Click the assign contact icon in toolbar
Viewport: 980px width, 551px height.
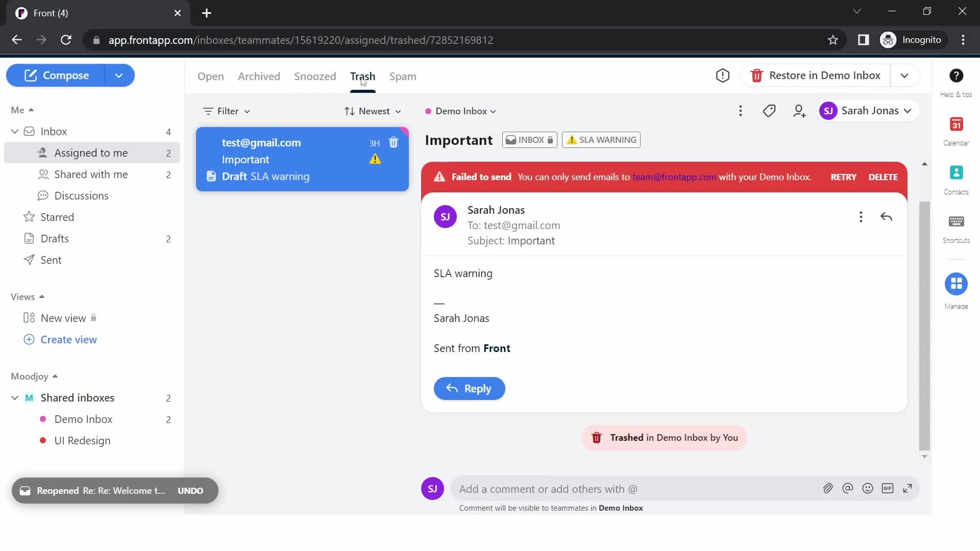tap(800, 110)
